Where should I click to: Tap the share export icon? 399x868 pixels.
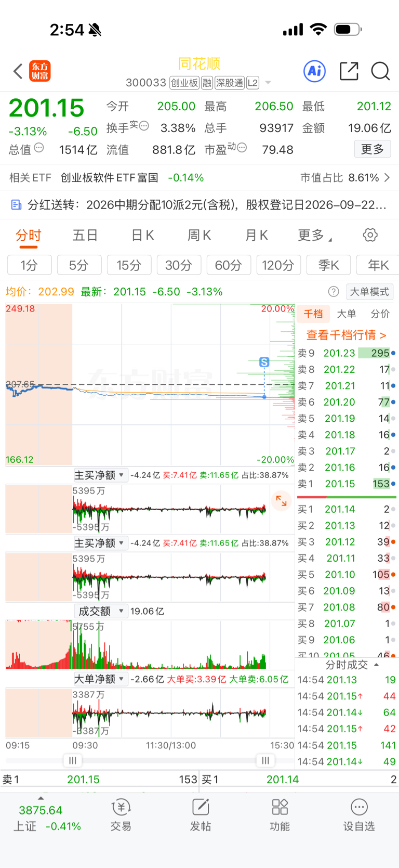pyautogui.click(x=349, y=71)
